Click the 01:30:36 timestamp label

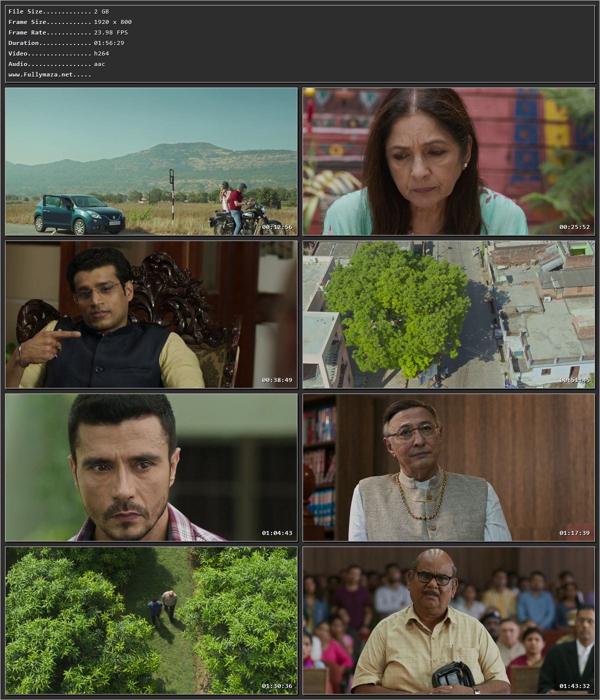(x=277, y=686)
